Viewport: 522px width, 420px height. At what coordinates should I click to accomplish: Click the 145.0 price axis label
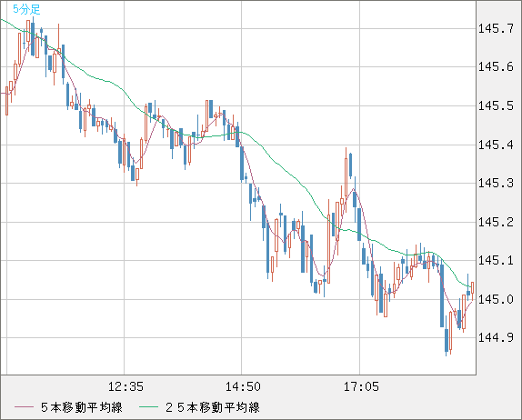tap(496, 299)
